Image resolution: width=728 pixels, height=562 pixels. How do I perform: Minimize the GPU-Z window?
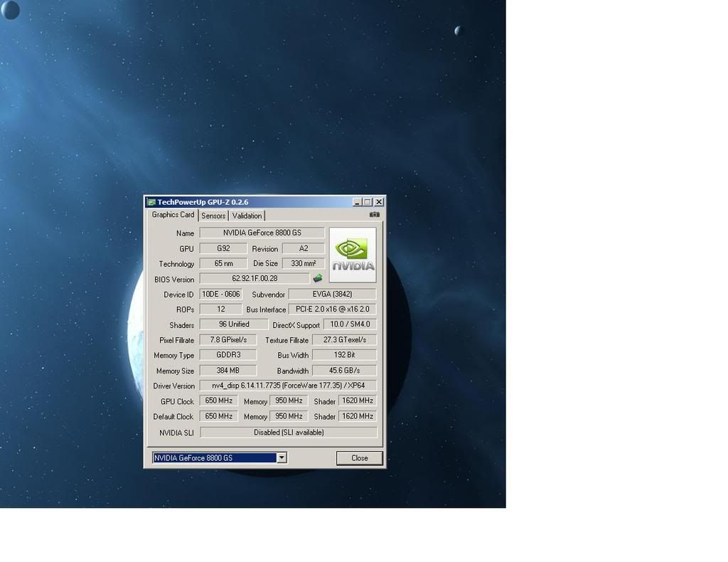tap(358, 202)
